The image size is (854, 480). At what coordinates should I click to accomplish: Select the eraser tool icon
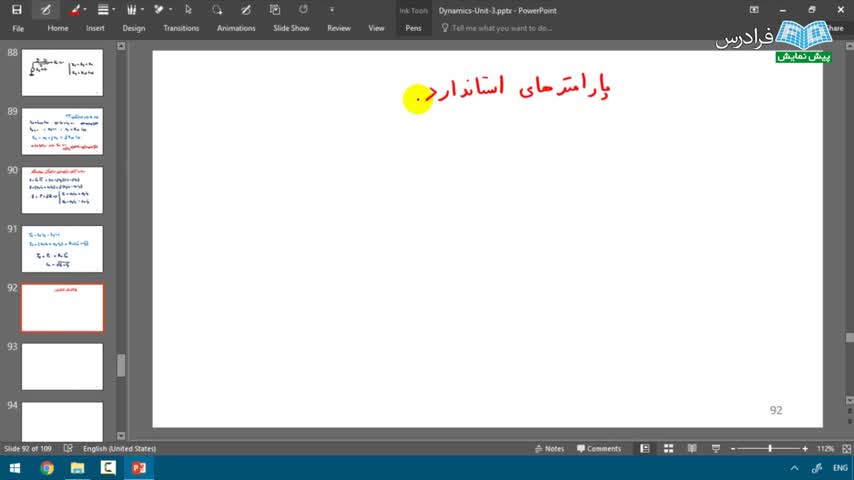[x=159, y=10]
